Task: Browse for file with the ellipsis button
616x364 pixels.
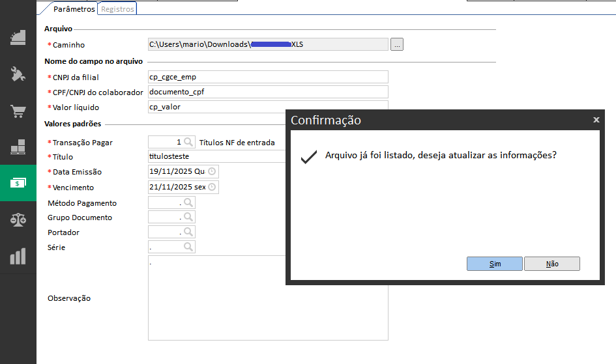Action: click(x=397, y=44)
